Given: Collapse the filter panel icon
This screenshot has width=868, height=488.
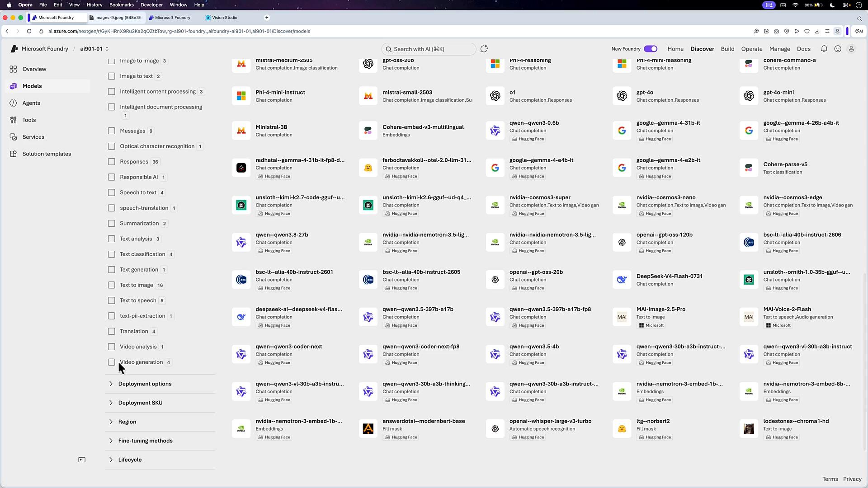Looking at the screenshot, I should [82, 460].
